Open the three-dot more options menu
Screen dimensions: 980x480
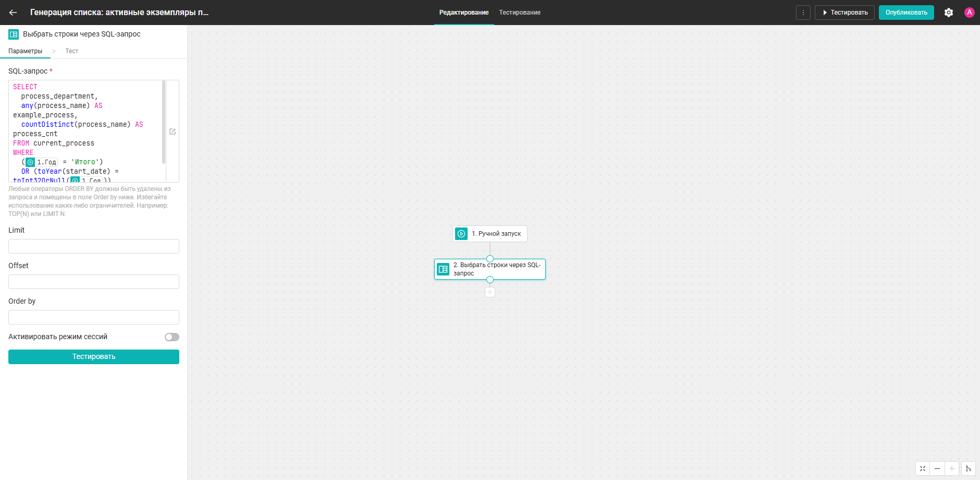tap(803, 13)
